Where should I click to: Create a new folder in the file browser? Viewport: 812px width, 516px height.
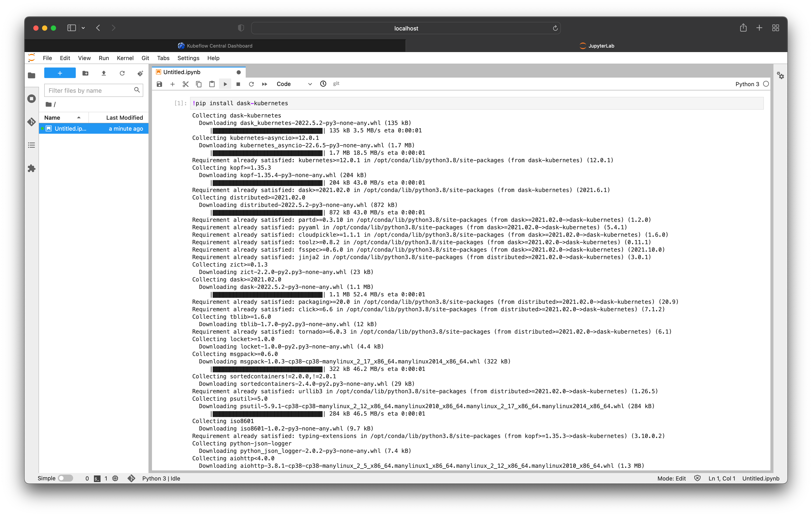(x=85, y=73)
